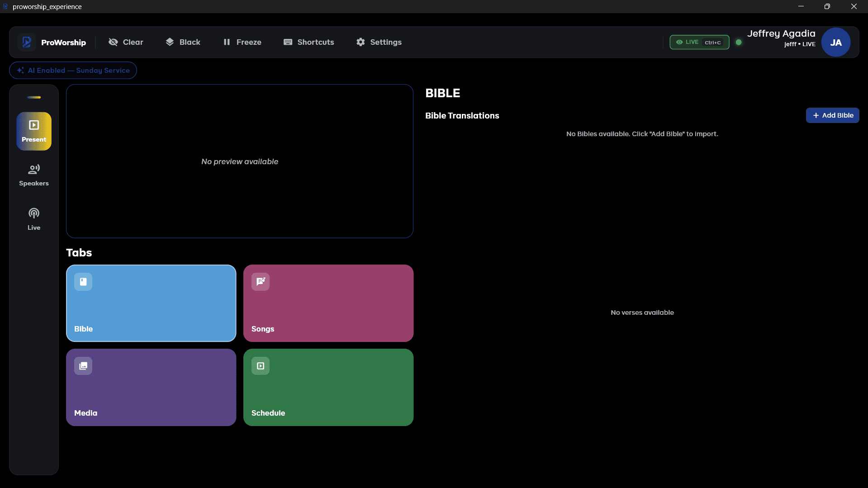Screen dimensions: 868x488
Task: Click the Media gallery icon in Tabs
Action: coord(83,366)
